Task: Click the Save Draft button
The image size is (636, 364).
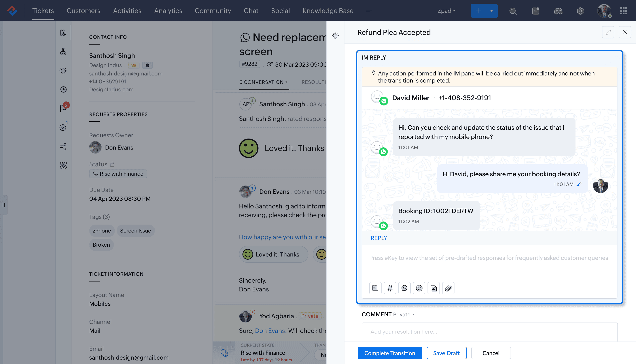Action: pos(446,353)
